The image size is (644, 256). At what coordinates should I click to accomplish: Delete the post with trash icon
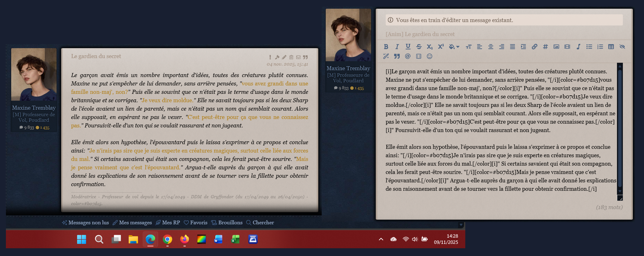[291, 57]
